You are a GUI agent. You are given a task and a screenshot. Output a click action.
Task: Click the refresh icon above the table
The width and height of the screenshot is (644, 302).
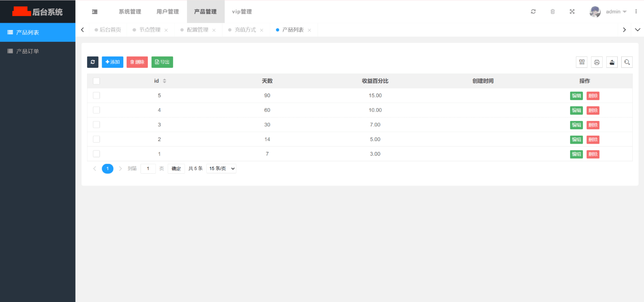[x=93, y=62]
